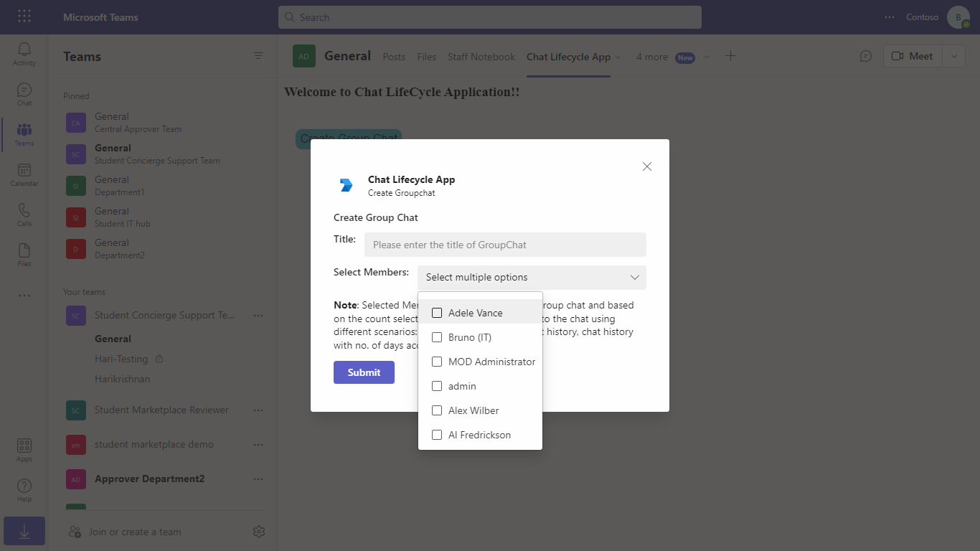The image size is (980, 551).
Task: Open the Hari-Testing channel
Action: coord(121,359)
